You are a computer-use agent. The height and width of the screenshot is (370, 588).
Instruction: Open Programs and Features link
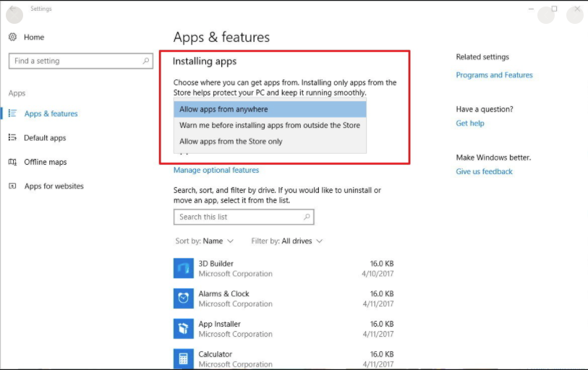tap(494, 75)
